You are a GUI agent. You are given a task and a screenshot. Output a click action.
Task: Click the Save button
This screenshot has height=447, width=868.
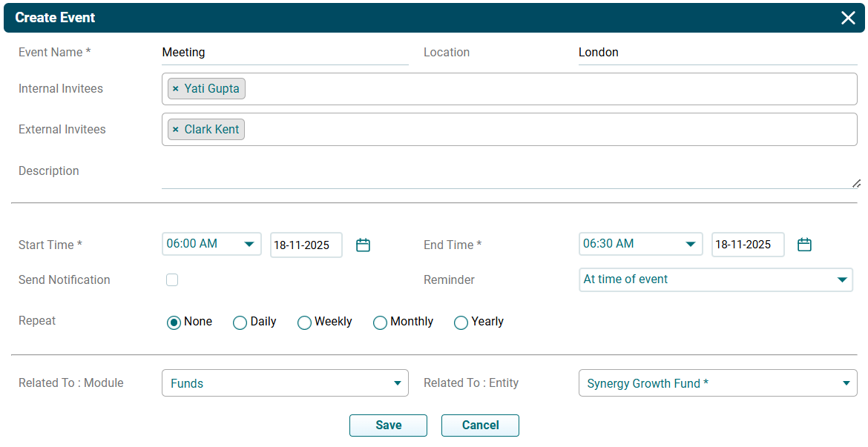coord(388,426)
